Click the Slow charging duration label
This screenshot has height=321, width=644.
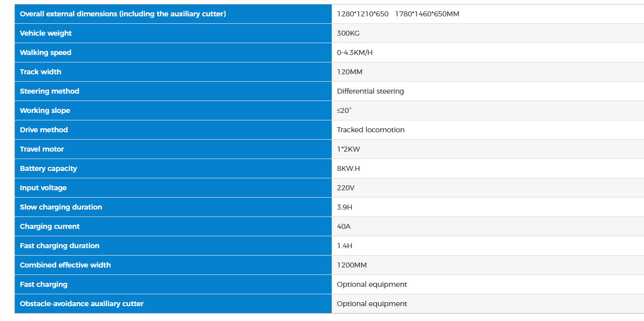61,207
